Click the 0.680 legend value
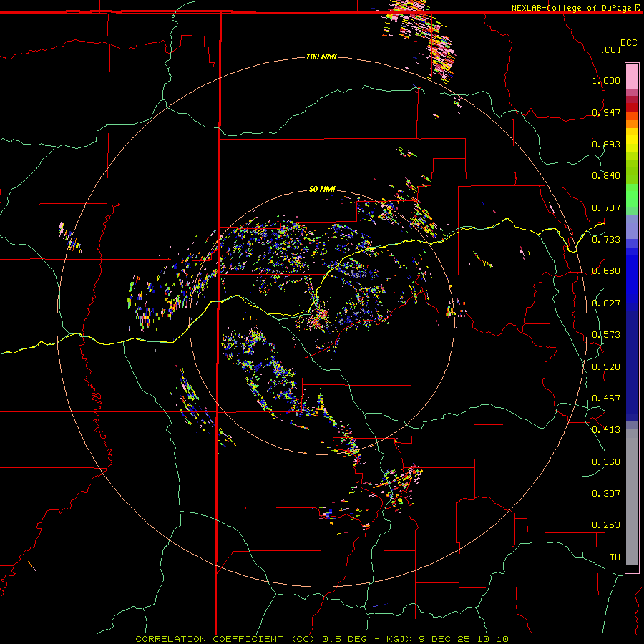Viewport: 644px width, 644px height. [x=606, y=271]
